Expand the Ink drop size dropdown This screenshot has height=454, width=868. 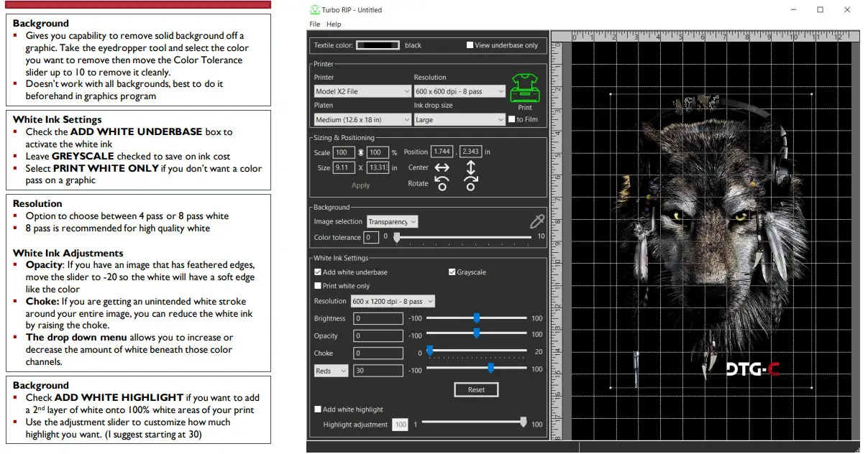tap(460, 120)
